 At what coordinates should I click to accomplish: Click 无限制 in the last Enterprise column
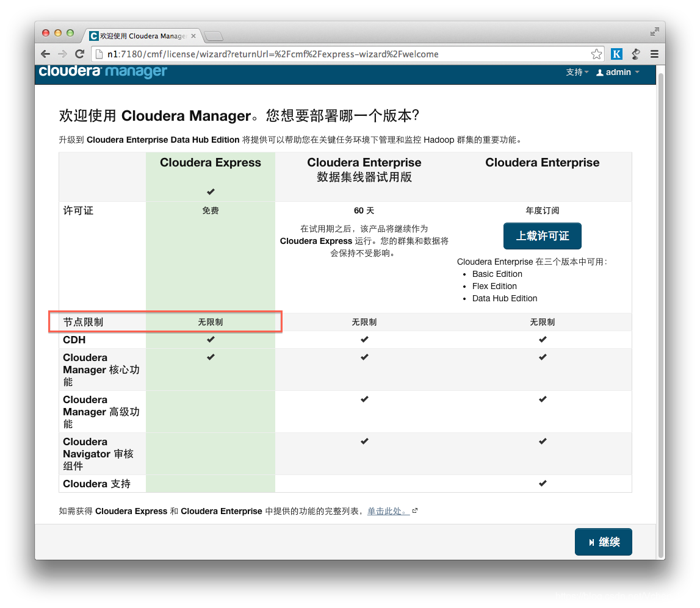(543, 322)
